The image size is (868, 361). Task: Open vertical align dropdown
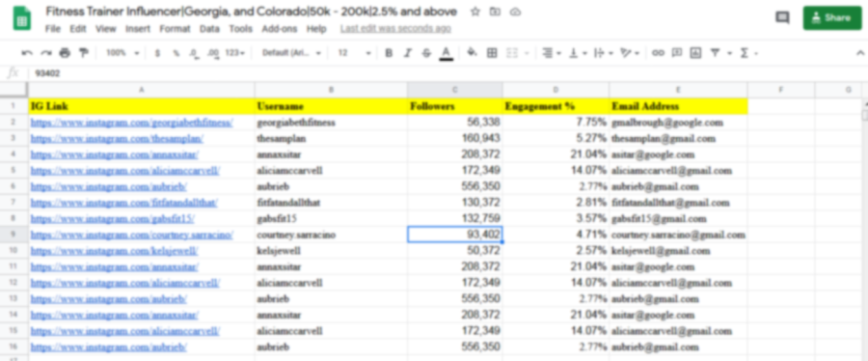[x=578, y=53]
